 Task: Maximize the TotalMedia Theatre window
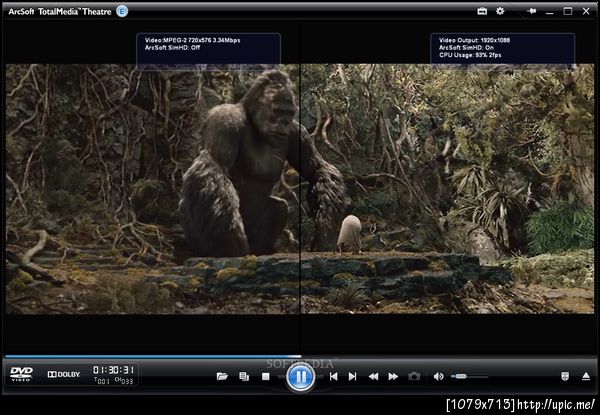[568, 11]
